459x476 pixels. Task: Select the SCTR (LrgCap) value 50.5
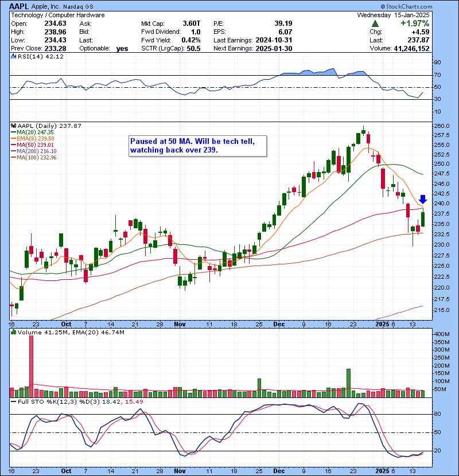tap(194, 49)
